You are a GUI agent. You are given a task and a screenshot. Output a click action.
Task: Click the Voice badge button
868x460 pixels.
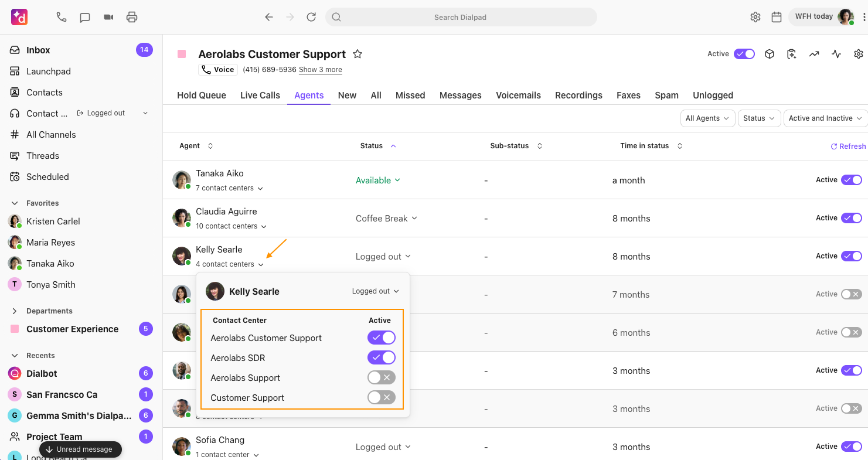(218, 70)
